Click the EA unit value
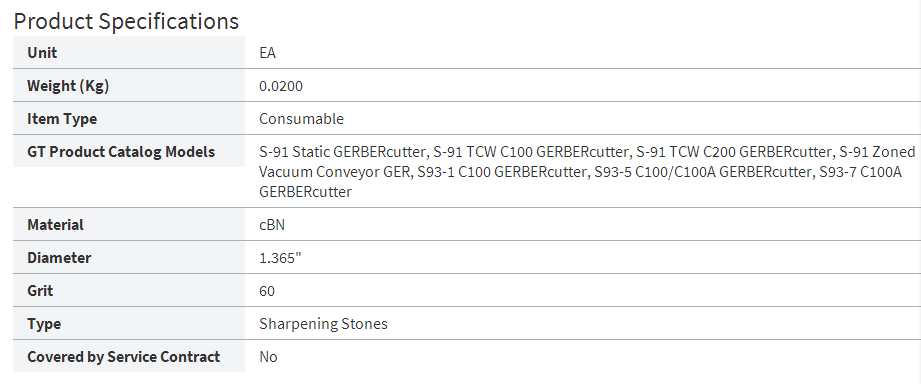The image size is (921, 384). point(267,53)
